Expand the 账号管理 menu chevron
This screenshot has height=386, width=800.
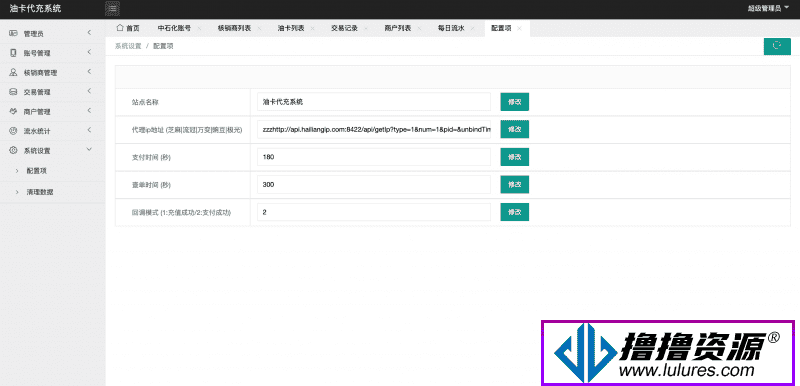click(89, 53)
